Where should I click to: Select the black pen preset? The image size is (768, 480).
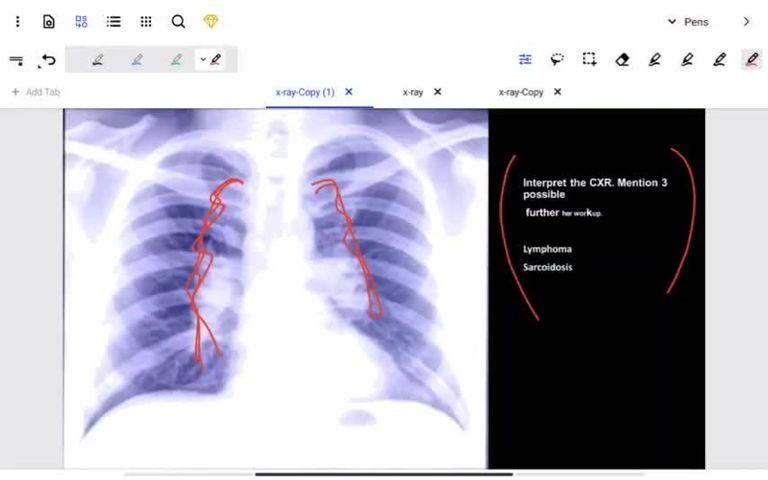[98, 60]
